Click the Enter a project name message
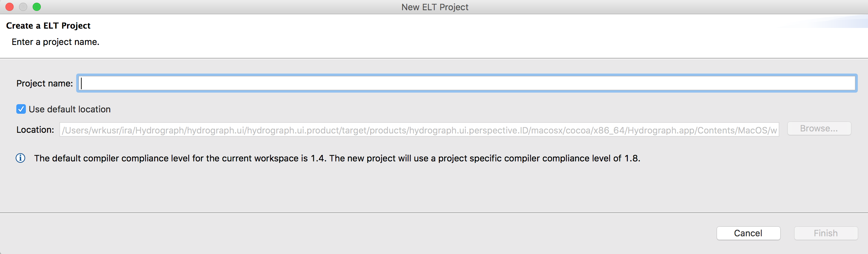Viewport: 868px width, 254px height. pyautogui.click(x=55, y=42)
